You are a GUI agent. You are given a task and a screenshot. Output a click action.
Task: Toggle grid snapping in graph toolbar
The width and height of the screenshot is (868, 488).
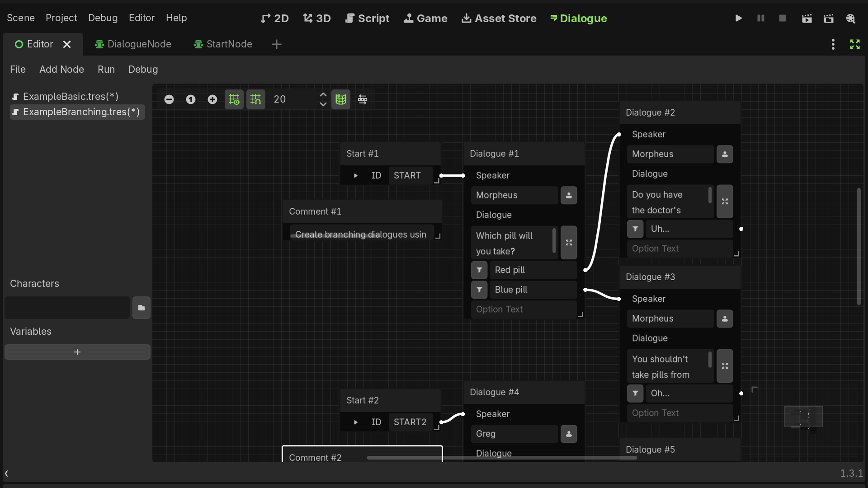(x=256, y=99)
